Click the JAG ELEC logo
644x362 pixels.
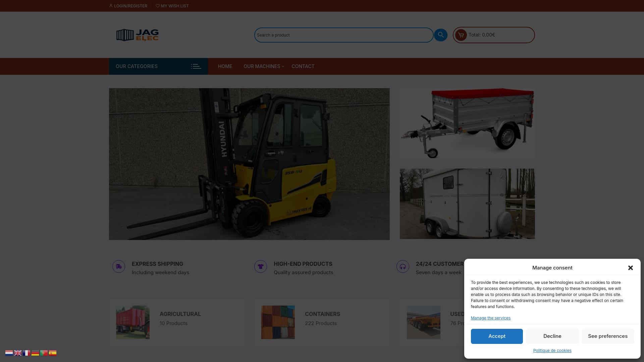point(138,35)
